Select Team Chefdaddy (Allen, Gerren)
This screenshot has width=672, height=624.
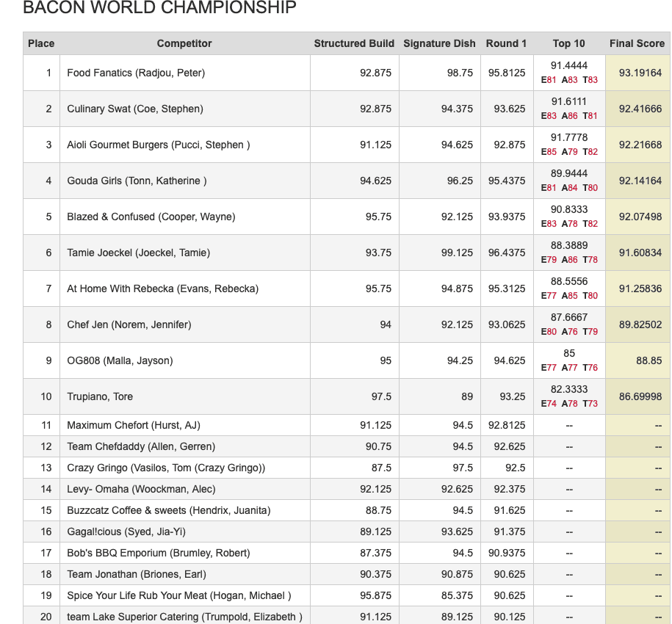(141, 446)
